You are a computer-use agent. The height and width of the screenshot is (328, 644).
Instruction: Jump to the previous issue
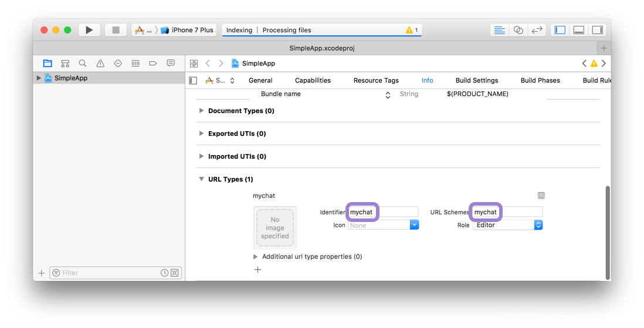coord(584,63)
